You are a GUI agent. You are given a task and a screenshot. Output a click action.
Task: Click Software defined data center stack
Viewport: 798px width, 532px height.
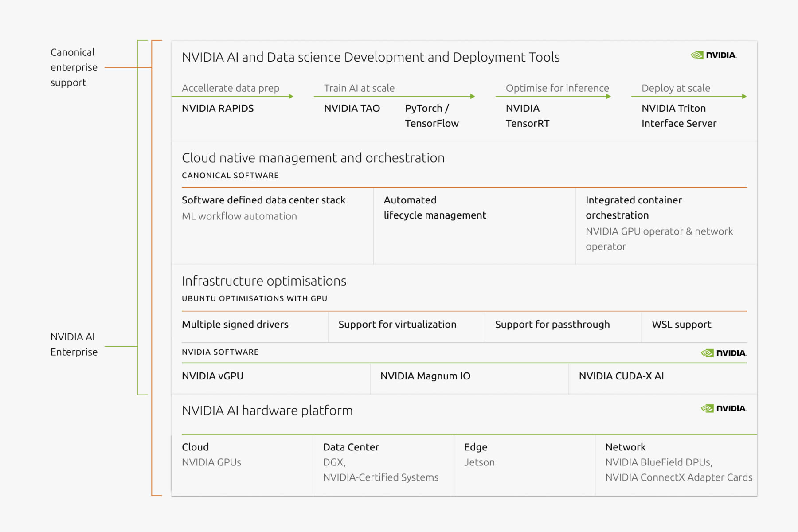click(263, 200)
